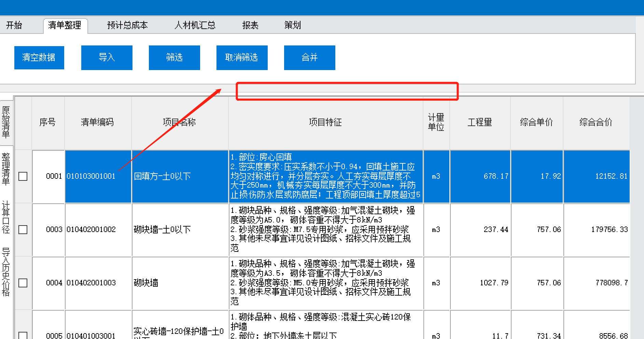Go to the 人材机汇总 tab
The height and width of the screenshot is (339, 644).
pyautogui.click(x=195, y=25)
